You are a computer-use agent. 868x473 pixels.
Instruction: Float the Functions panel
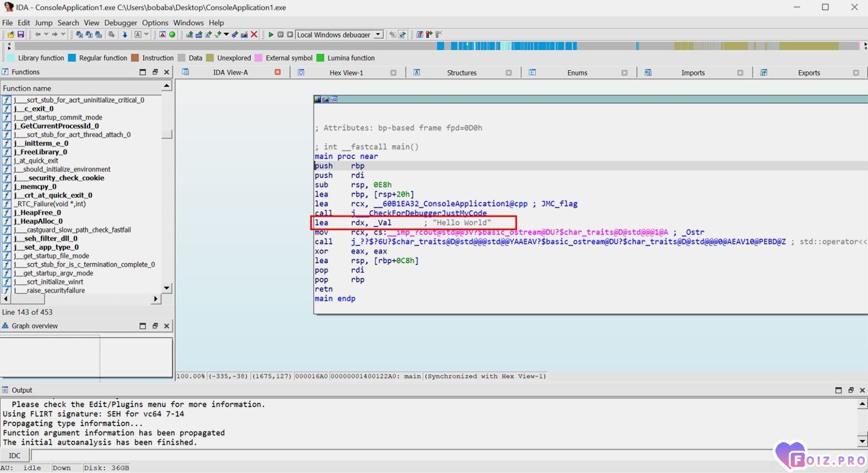point(155,72)
